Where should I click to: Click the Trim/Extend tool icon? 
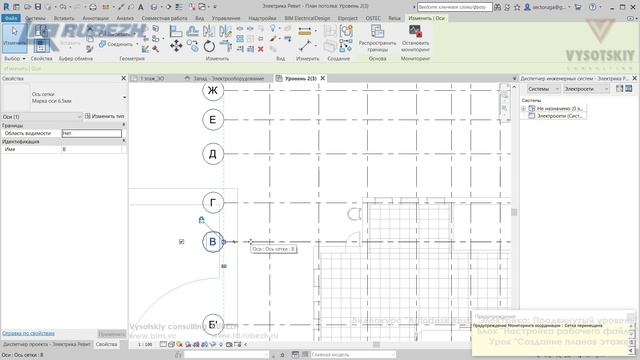(x=225, y=46)
